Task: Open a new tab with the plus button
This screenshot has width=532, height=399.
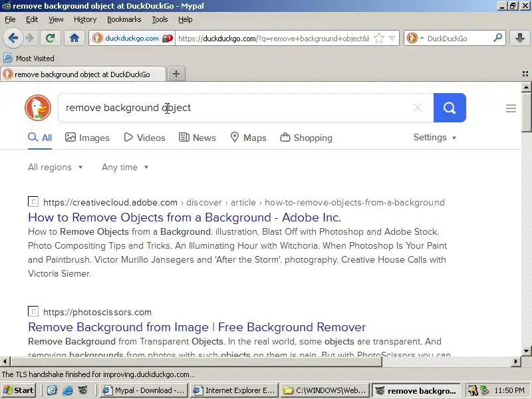Action: (x=176, y=74)
